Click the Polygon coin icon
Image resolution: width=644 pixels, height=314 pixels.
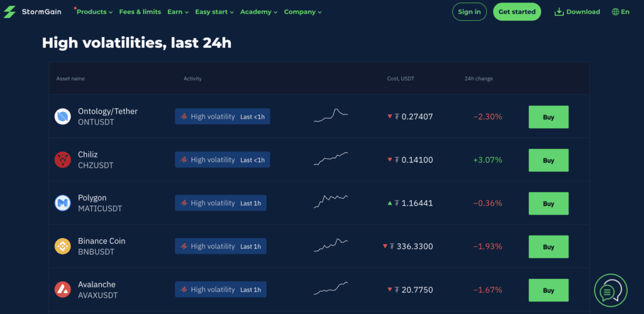63,203
